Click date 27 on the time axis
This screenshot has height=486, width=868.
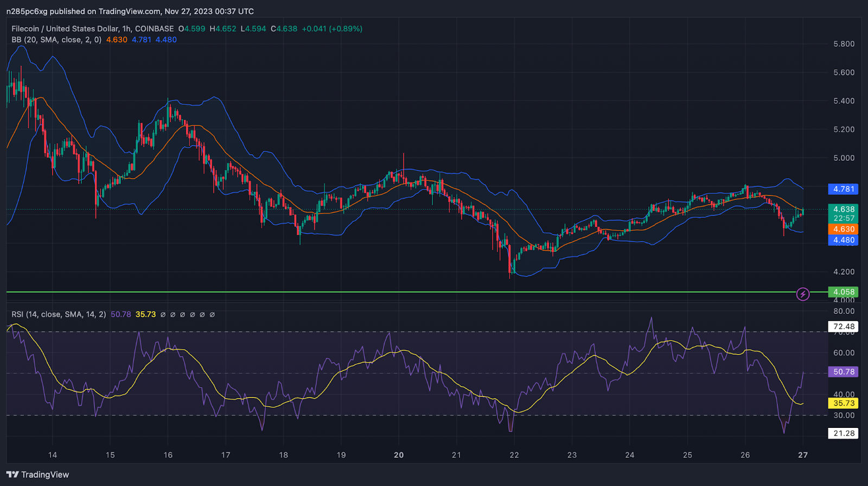tap(803, 455)
